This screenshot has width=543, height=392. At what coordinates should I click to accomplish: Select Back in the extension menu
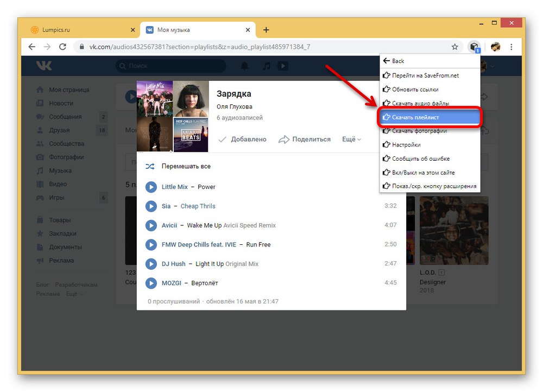(x=430, y=61)
